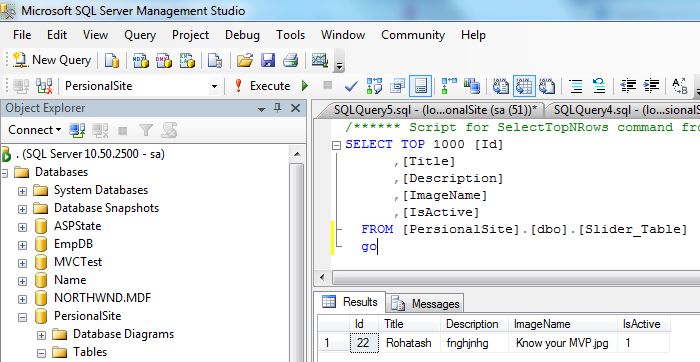
Task: Expand the Database Diagrams folder
Action: (x=41, y=335)
